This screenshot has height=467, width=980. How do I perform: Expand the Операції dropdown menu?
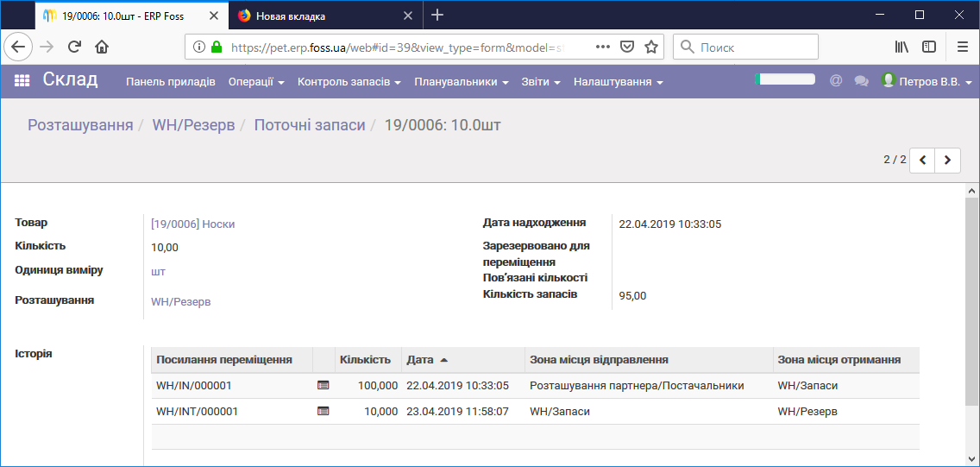256,82
